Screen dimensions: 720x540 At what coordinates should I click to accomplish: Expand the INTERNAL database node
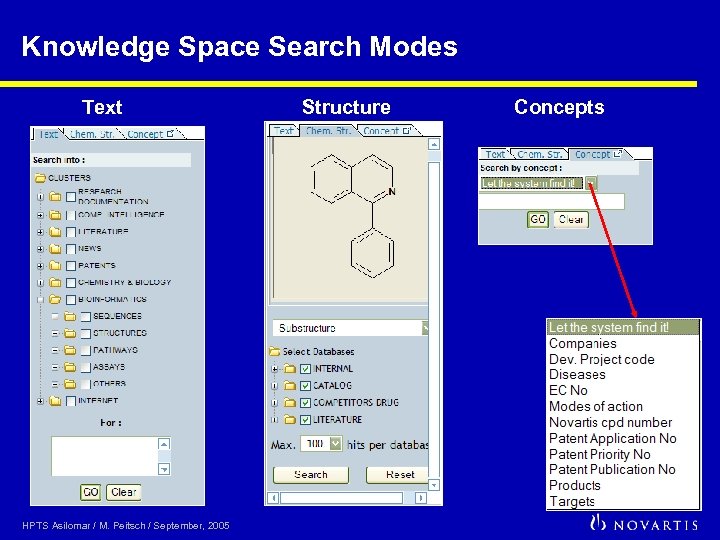pyautogui.click(x=275, y=369)
